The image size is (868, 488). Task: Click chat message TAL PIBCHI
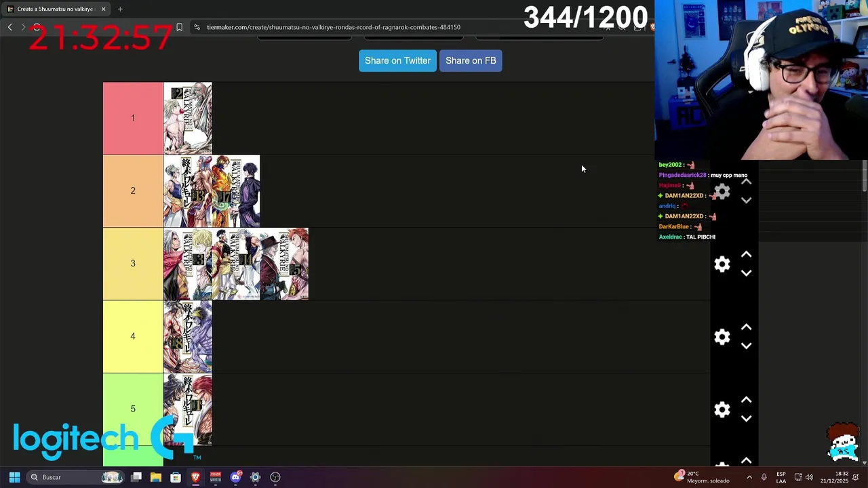pyautogui.click(x=701, y=237)
